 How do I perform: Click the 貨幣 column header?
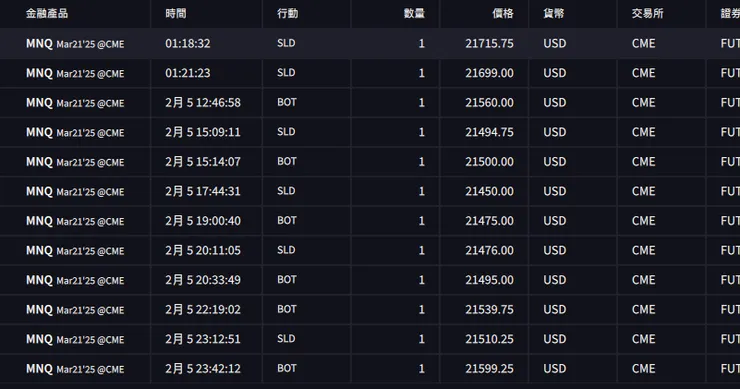pos(554,14)
